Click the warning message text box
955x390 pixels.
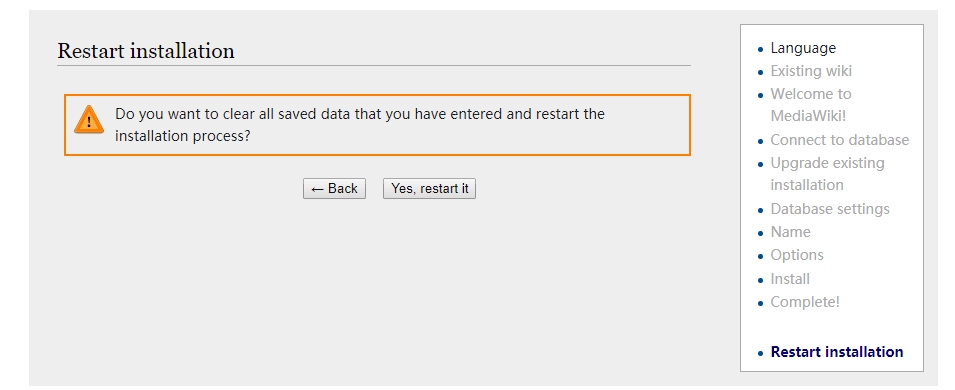pyautogui.click(x=377, y=125)
